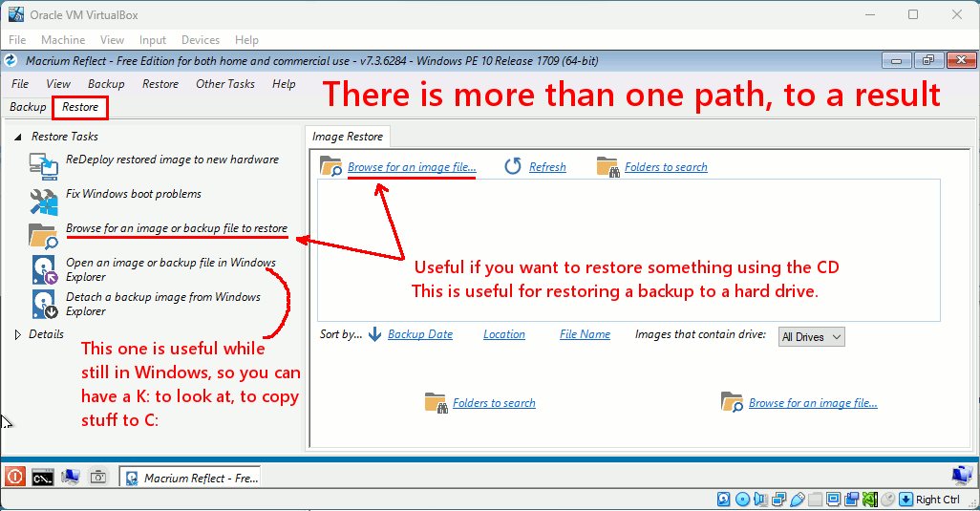Switch to the Backup tab below the File menu

(28, 107)
